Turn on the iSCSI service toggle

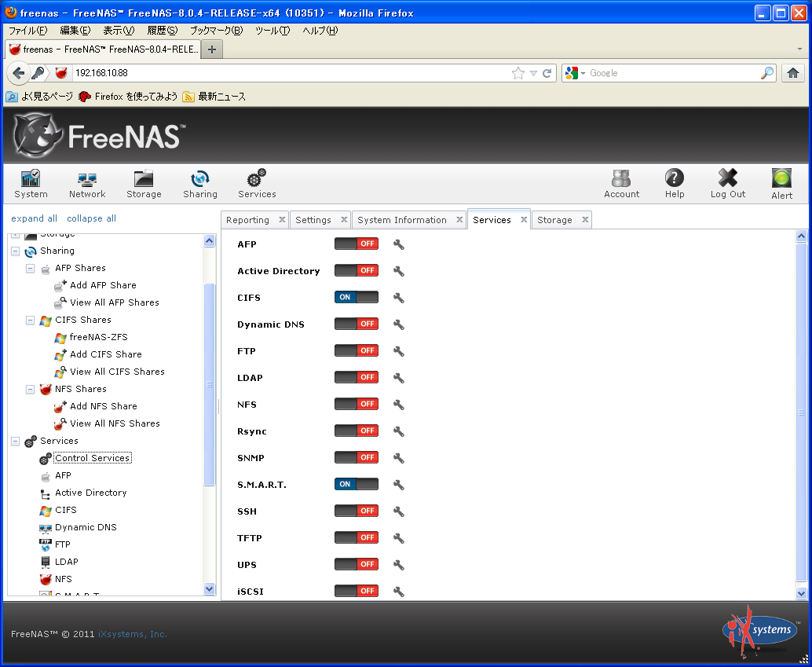357,591
